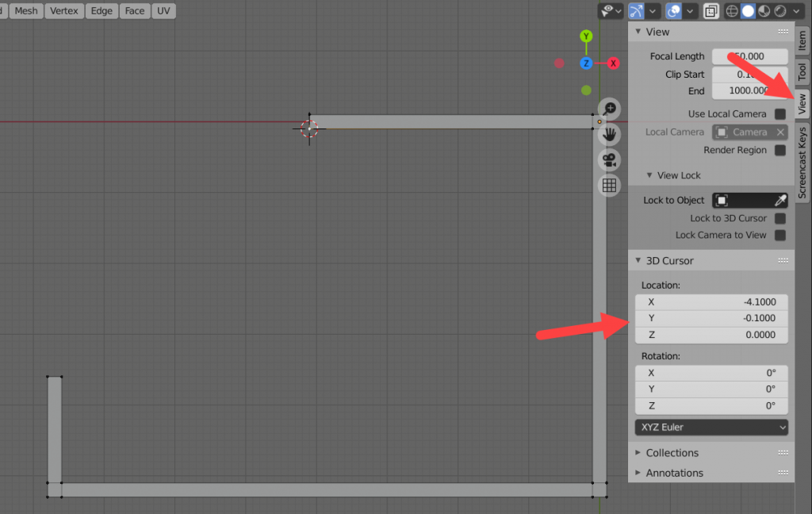Enable the Use Local Camera checkbox
Image resolution: width=812 pixels, height=514 pixels.
779,113
